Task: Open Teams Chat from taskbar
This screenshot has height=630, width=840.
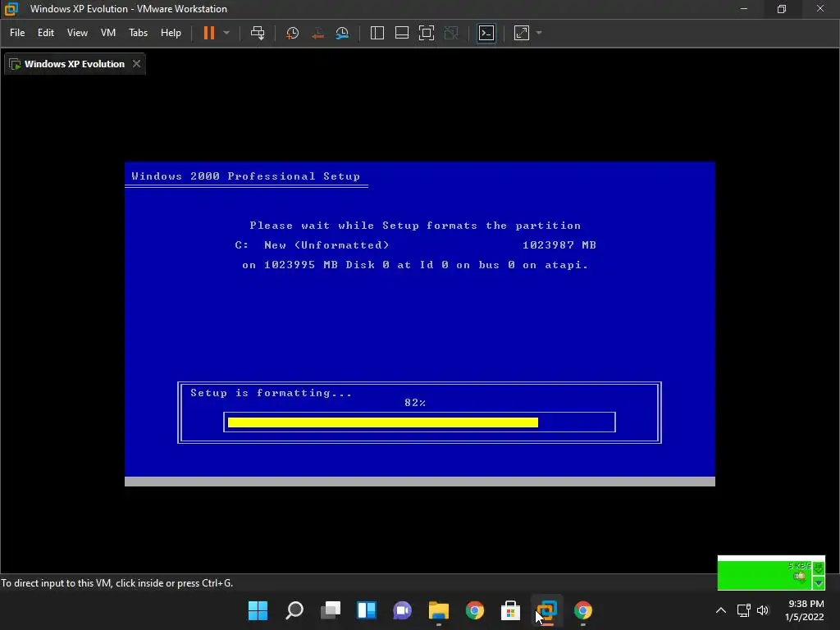Action: 402,610
